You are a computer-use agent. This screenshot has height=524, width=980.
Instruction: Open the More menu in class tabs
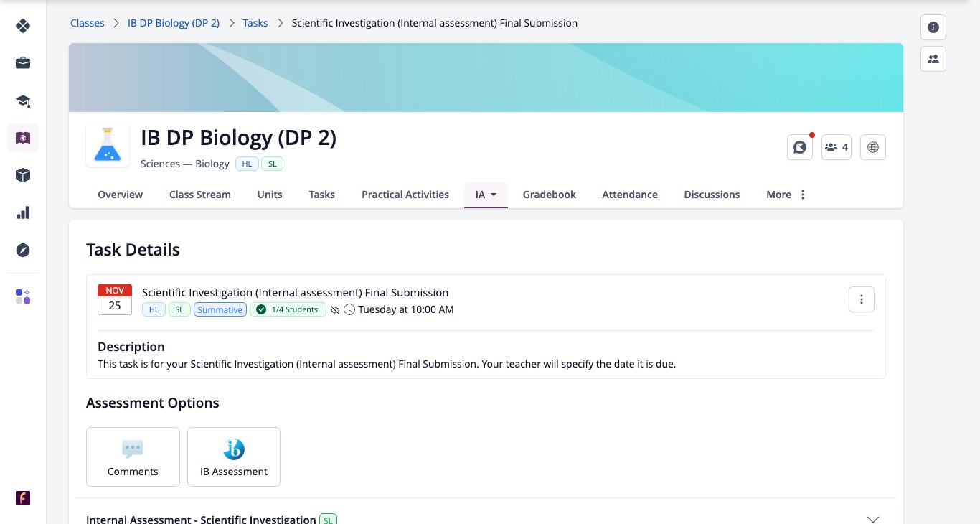pyautogui.click(x=786, y=195)
